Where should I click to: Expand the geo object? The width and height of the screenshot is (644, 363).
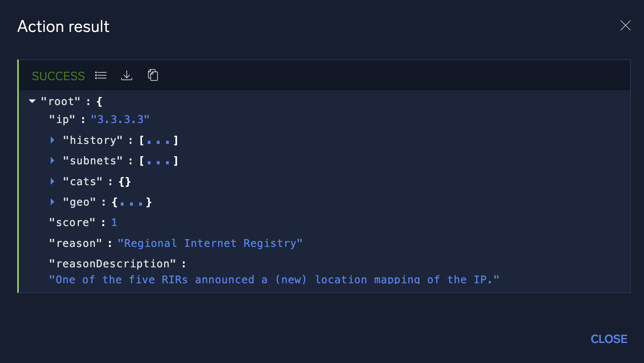52,202
